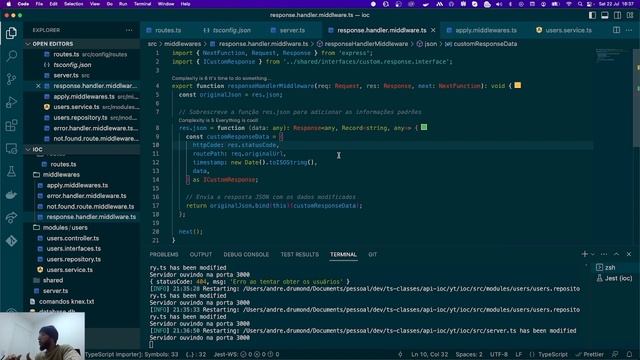Open the Remote Explorer view
The image size is (640, 360).
(x=11, y=148)
